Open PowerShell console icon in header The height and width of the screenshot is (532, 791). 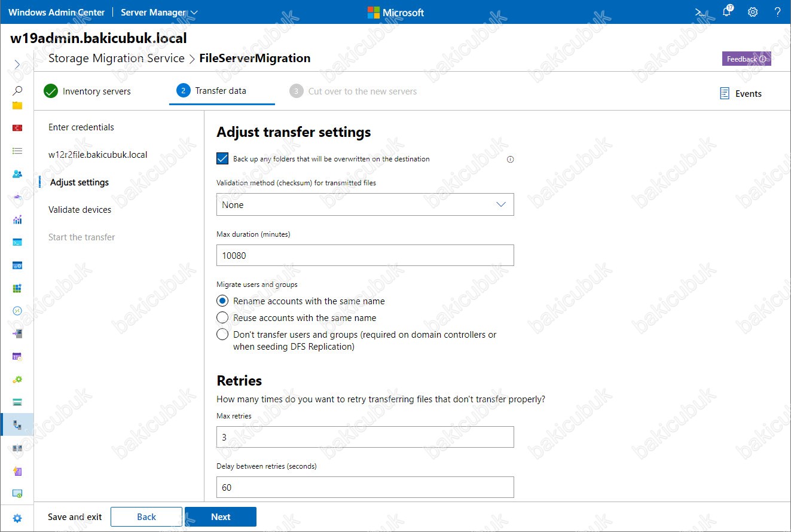click(x=699, y=12)
